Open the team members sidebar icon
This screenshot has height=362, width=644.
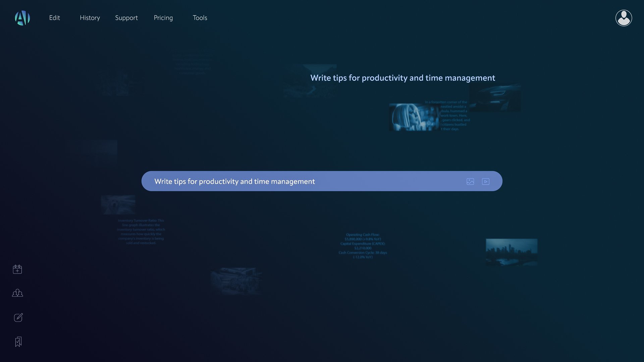click(17, 293)
